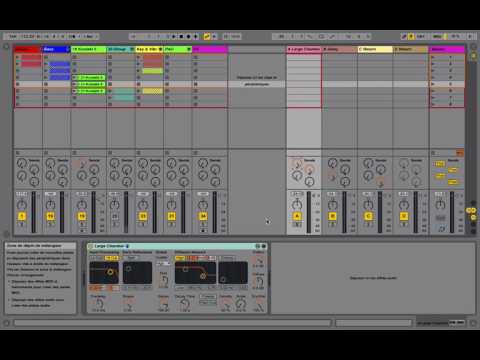The height and width of the screenshot is (360, 480).
Task: Click the Large Chamber device title bar
Action: 177,246
